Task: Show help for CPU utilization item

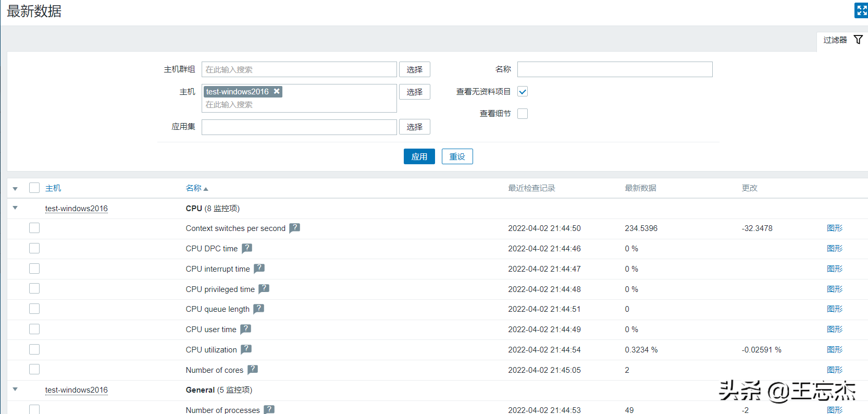Action: tap(246, 349)
